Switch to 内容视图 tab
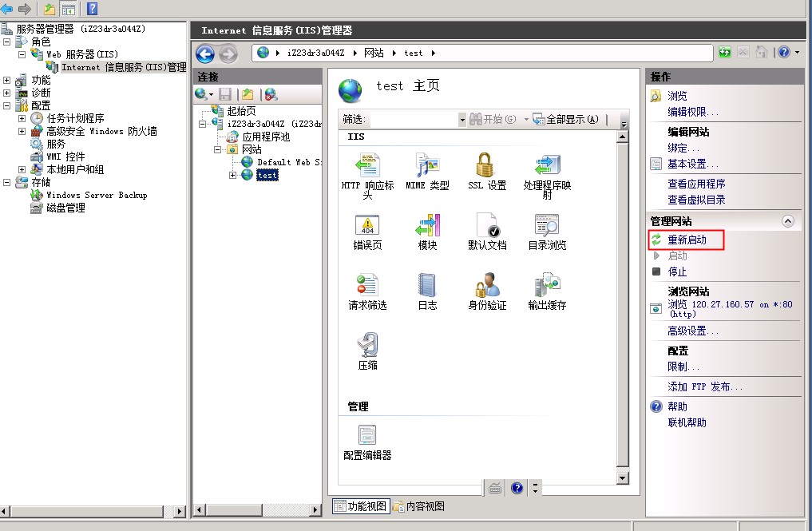Image resolution: width=812 pixels, height=531 pixels. pos(418,506)
